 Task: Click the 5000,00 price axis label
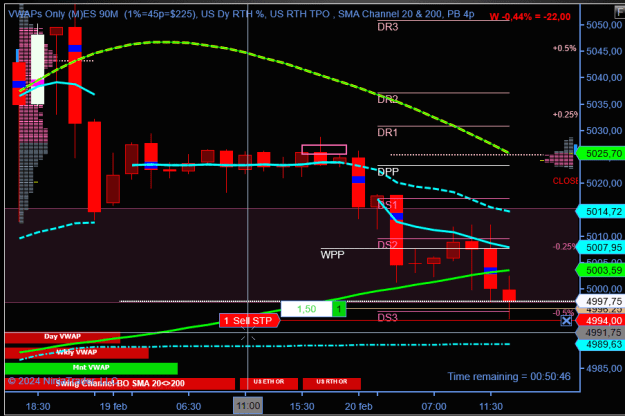(x=604, y=289)
